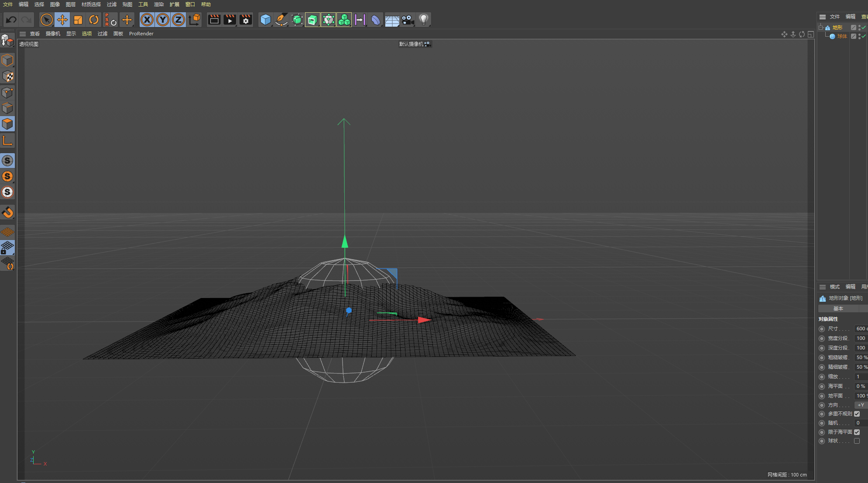Image resolution: width=868 pixels, height=483 pixels.
Task: Open the viewport ProRender menu
Action: [141, 34]
